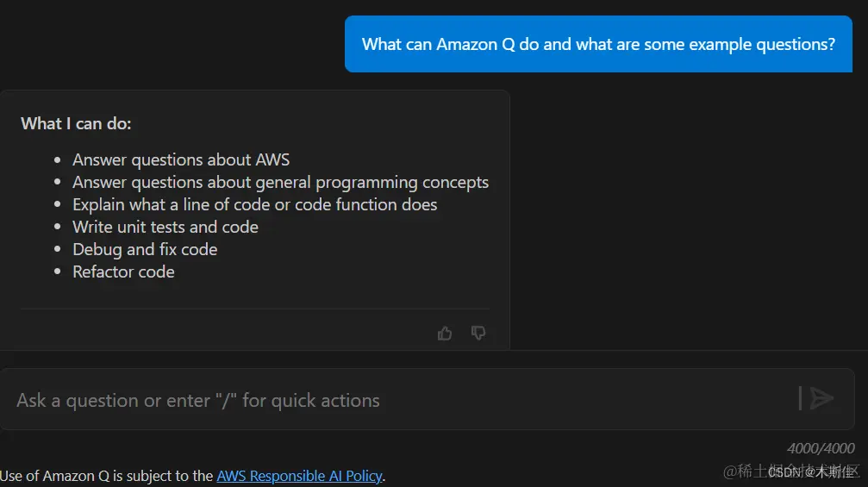Select the "Write unit tests and code" item
This screenshot has width=868, height=487.
(x=165, y=227)
